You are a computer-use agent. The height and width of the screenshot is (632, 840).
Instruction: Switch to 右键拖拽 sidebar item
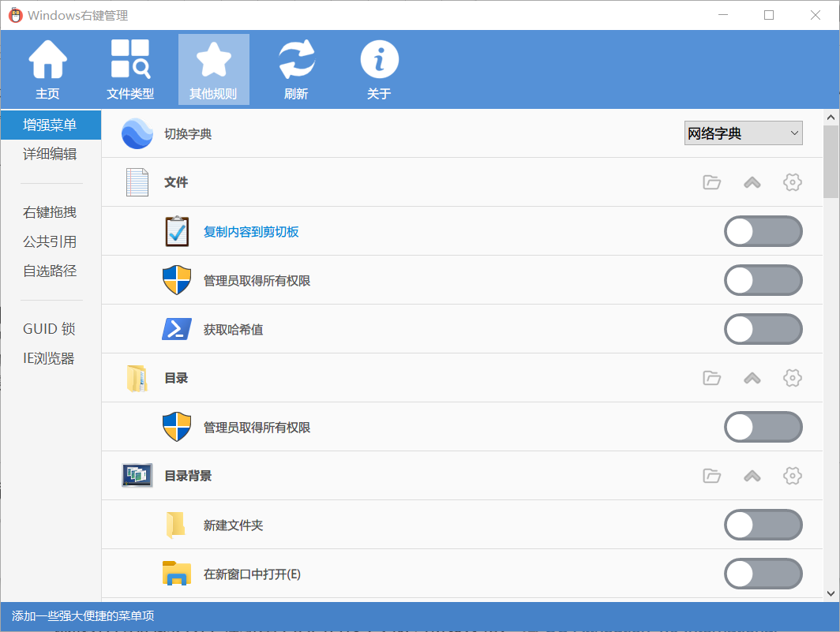tap(50, 212)
